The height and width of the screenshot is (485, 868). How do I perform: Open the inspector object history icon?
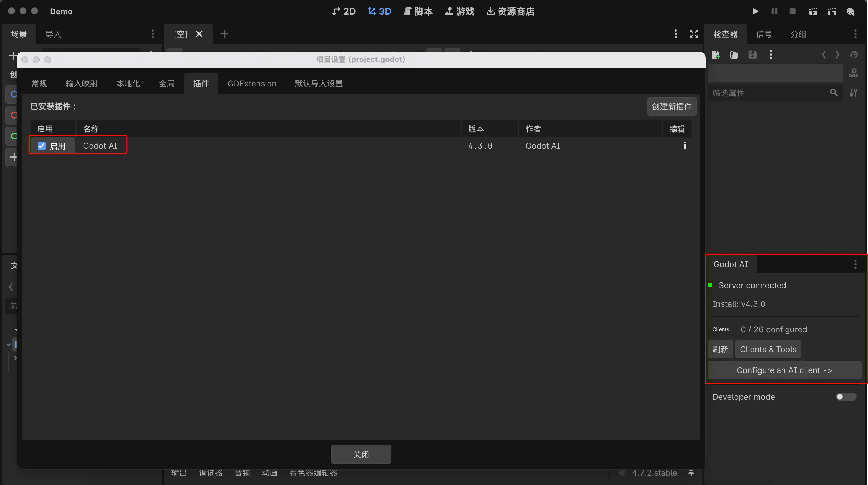click(854, 55)
